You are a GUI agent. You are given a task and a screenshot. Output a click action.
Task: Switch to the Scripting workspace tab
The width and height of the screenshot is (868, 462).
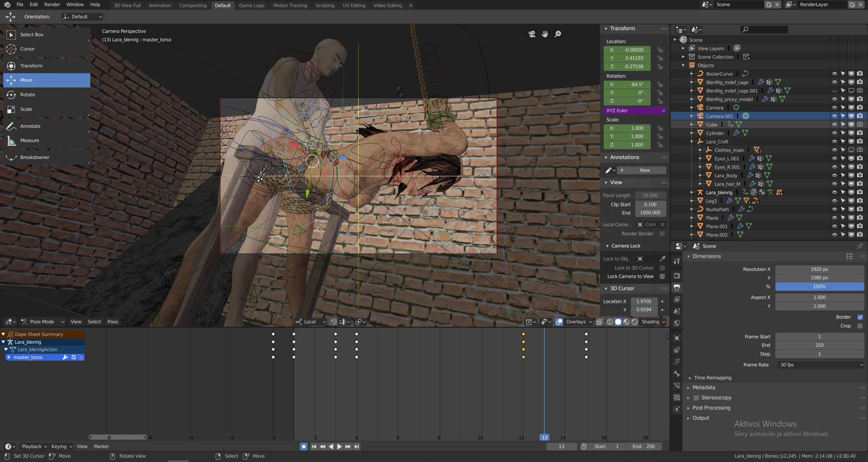325,5
